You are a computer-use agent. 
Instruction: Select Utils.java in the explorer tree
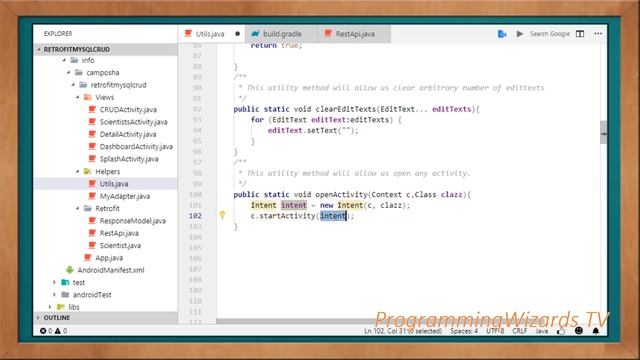click(114, 184)
